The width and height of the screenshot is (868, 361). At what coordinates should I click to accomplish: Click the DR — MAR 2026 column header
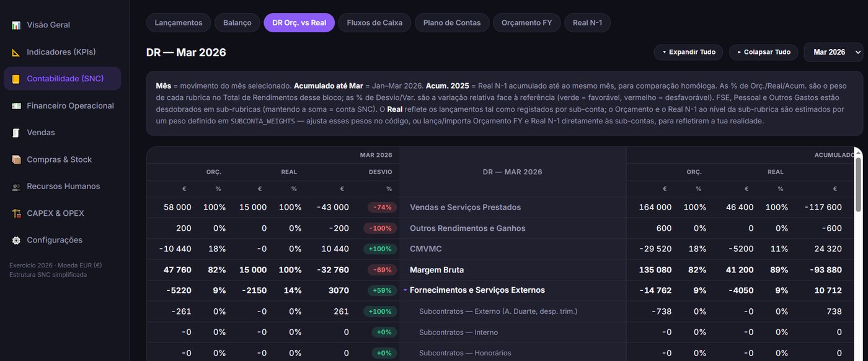coord(512,172)
